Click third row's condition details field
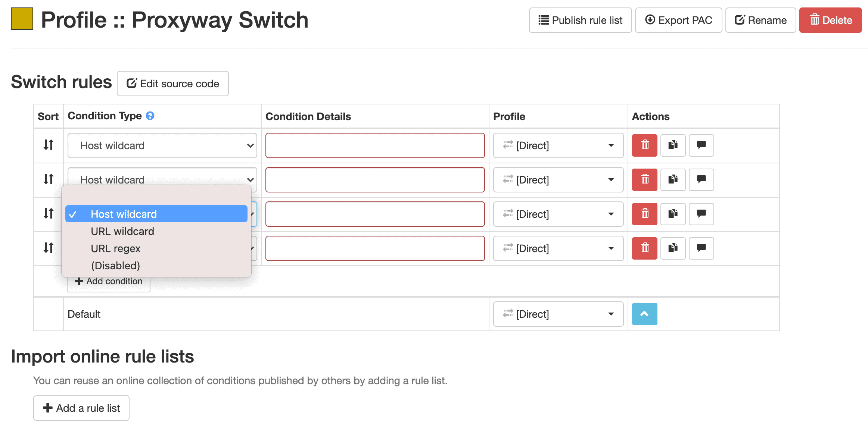 pos(375,214)
